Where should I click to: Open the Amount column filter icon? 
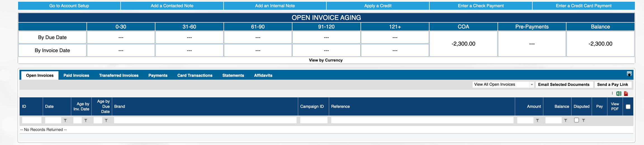point(537,120)
